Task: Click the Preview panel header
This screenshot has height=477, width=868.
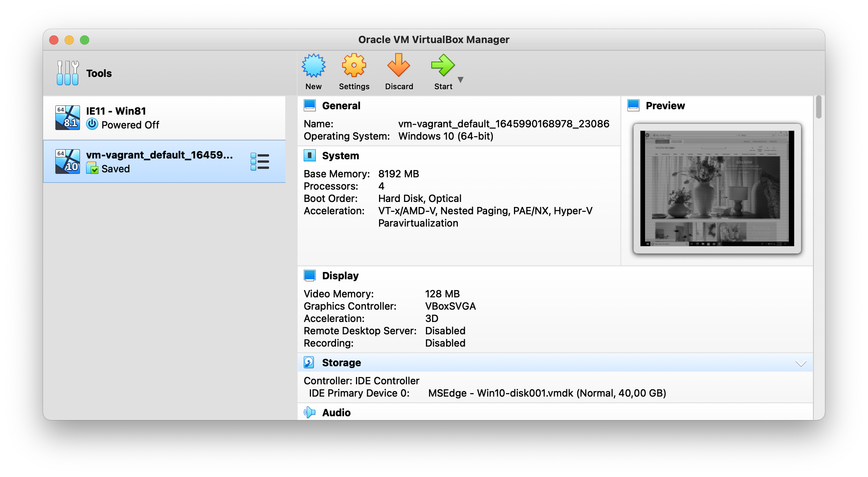Action: click(x=664, y=105)
